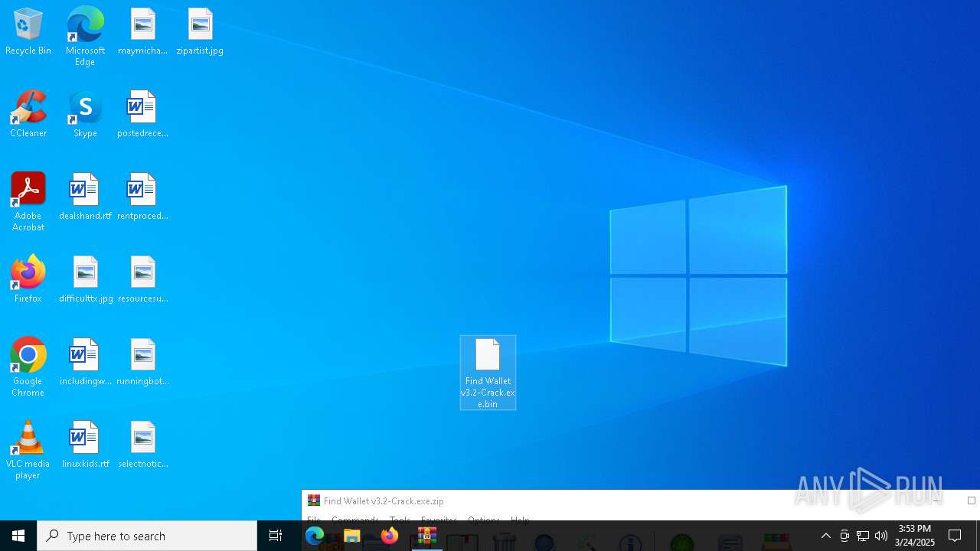Select the Google Chrome desktop shortcut
Screen dimensions: 980x551
click(28, 367)
